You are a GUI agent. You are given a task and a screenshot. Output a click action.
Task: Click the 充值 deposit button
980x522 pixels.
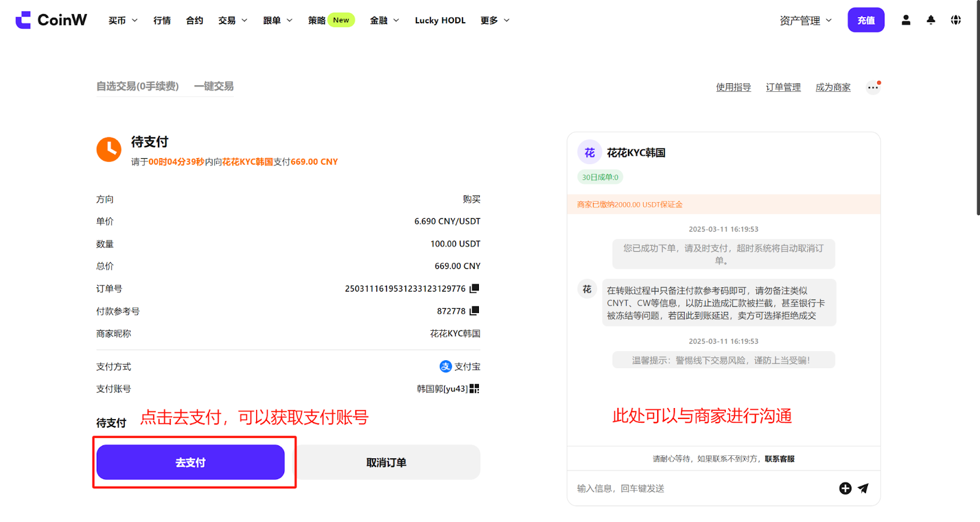pyautogui.click(x=866, y=20)
